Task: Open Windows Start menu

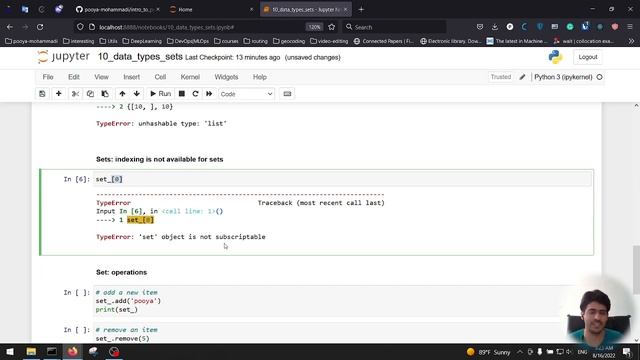Action: point(10,351)
